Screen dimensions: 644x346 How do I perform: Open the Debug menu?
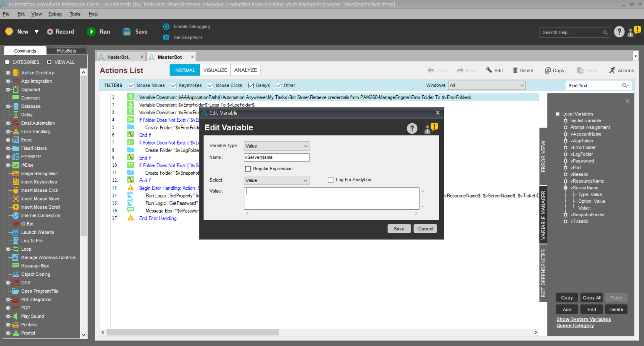[x=55, y=14]
